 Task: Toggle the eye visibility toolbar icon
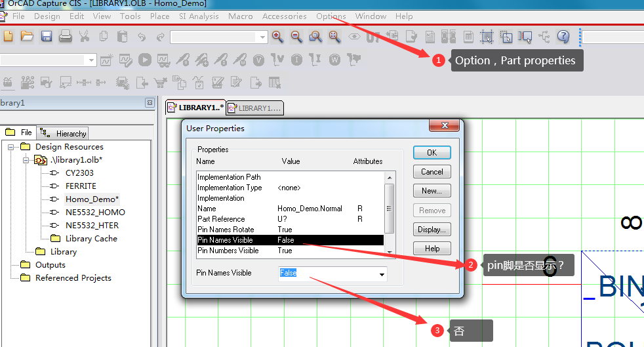click(x=354, y=37)
